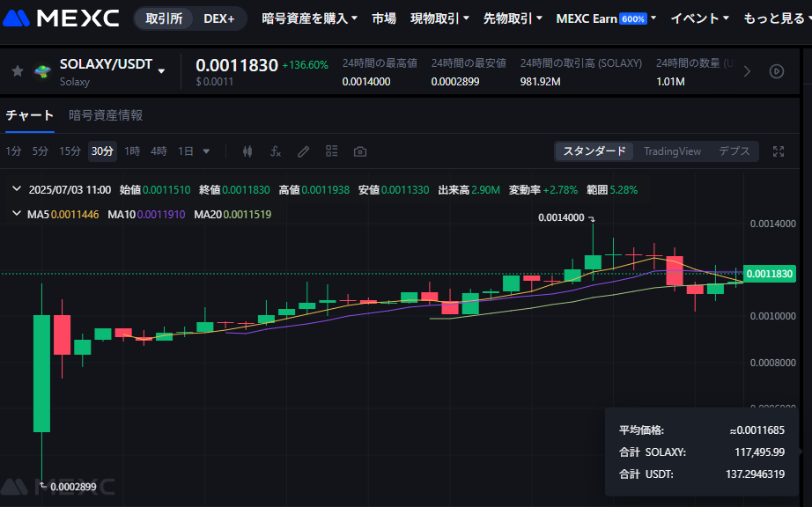
Task: Switch to 取引所 exchange mode
Action: click(x=164, y=18)
